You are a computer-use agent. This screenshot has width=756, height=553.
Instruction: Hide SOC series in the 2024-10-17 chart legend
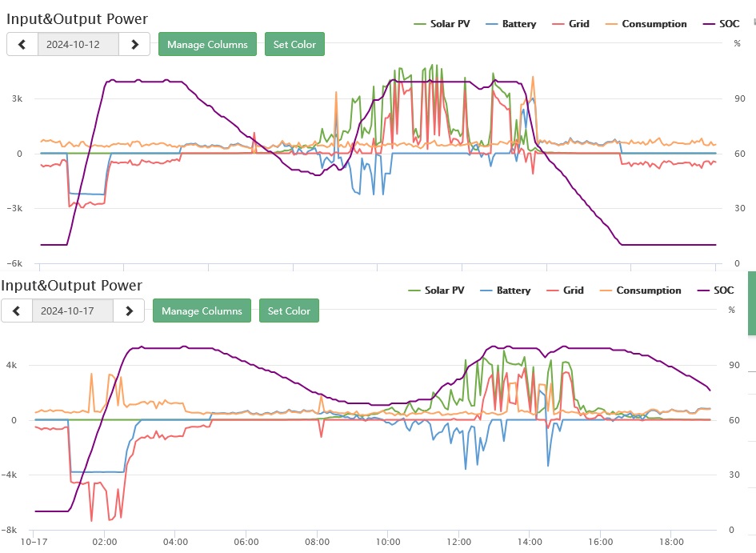pyautogui.click(x=718, y=291)
